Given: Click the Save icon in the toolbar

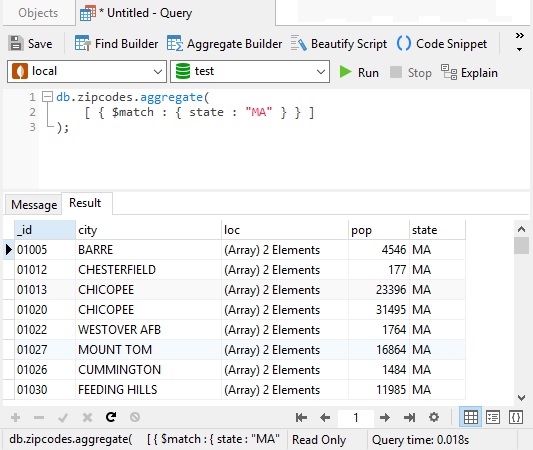Looking at the screenshot, I should (16, 44).
